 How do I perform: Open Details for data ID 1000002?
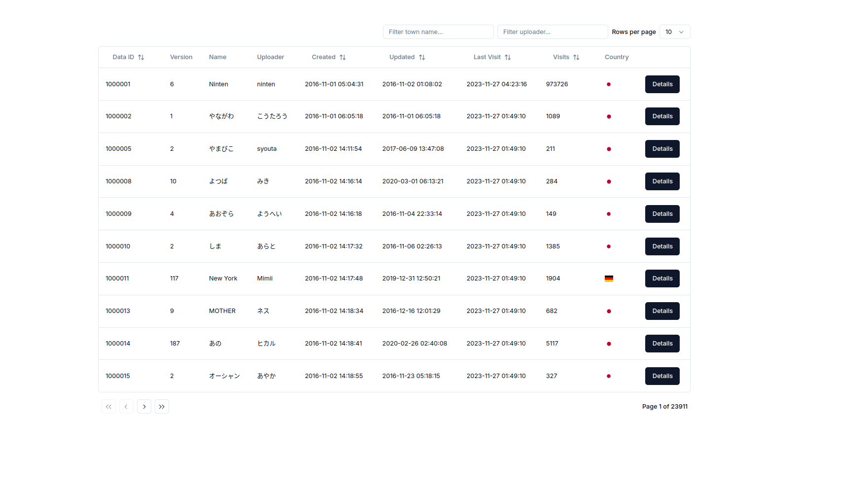662,116
